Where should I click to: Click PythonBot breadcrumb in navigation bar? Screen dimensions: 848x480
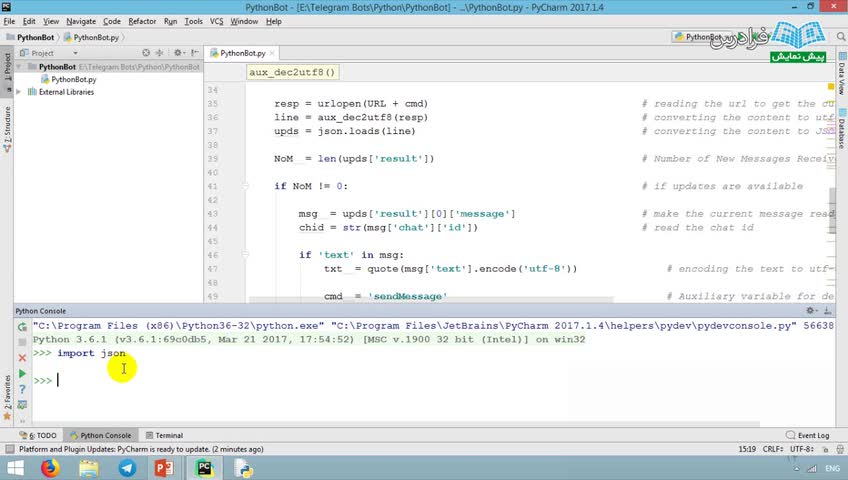pos(30,37)
